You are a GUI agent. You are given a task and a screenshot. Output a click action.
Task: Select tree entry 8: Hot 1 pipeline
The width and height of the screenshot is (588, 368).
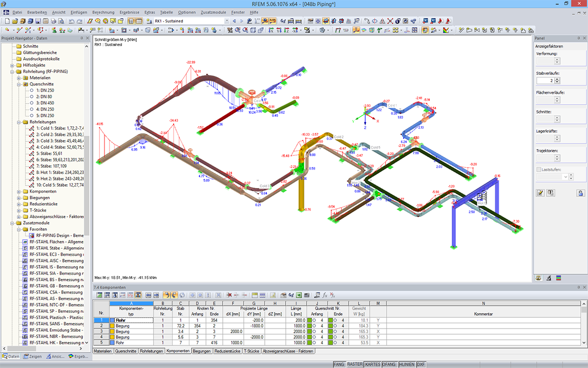[x=60, y=173]
